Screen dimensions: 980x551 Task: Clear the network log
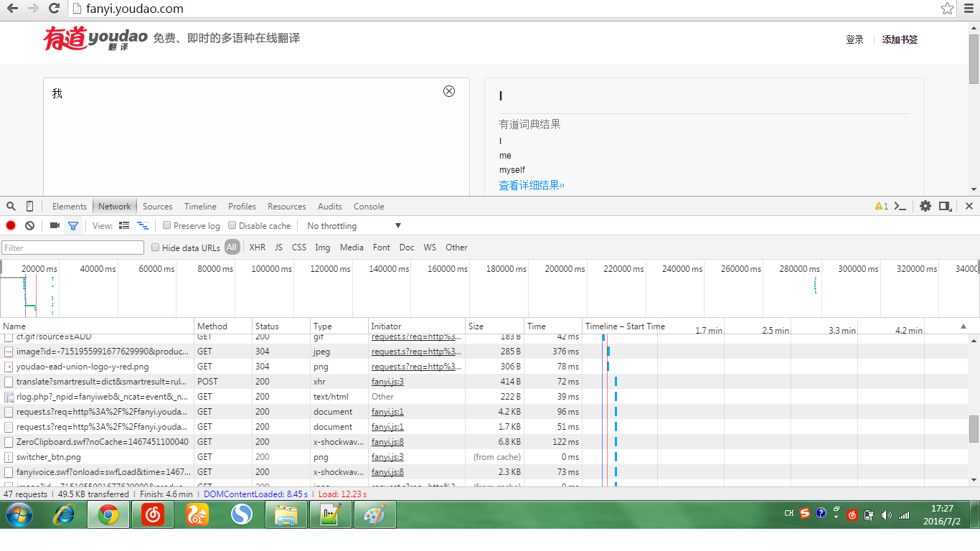tap(29, 225)
